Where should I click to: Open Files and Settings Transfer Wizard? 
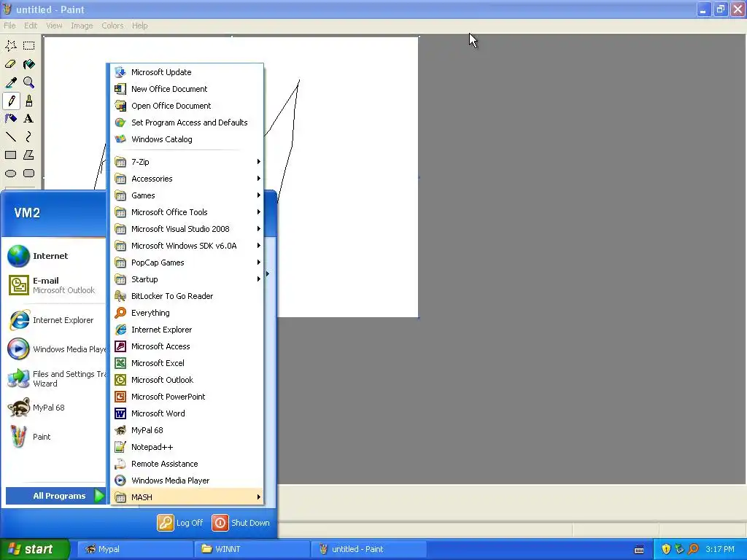(x=55, y=378)
